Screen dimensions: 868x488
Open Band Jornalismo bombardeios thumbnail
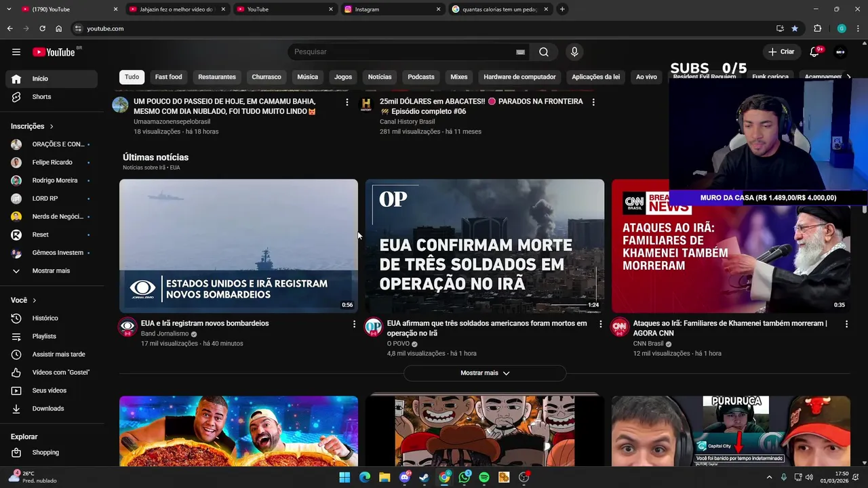(x=239, y=246)
